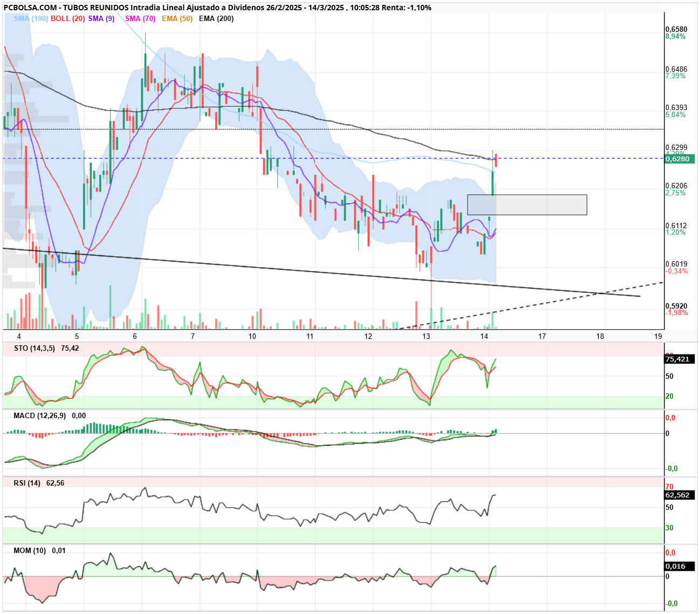Click the 0,016 momentum value tag
The width and height of the screenshot is (700, 614).
click(677, 566)
